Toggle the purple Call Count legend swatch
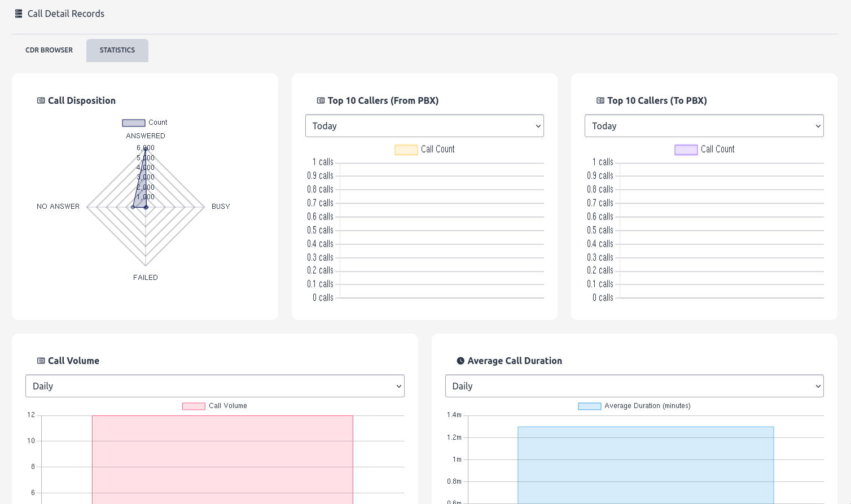This screenshot has height=504, width=851. point(686,150)
